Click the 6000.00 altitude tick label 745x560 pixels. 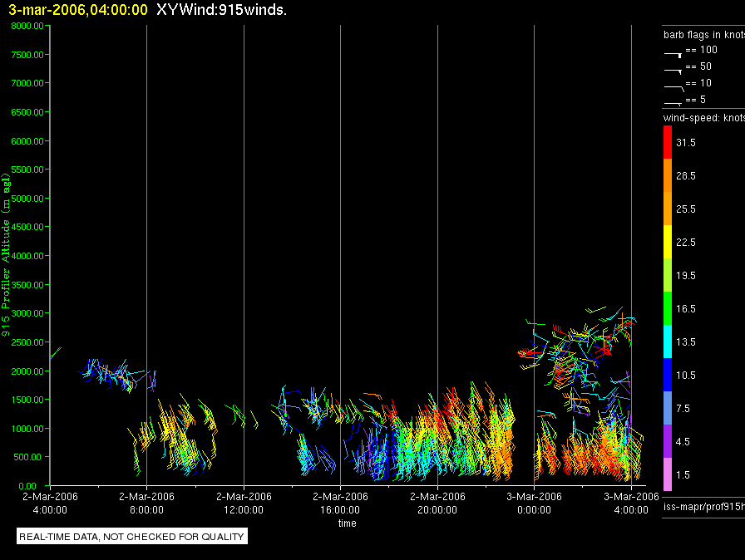coord(27,141)
